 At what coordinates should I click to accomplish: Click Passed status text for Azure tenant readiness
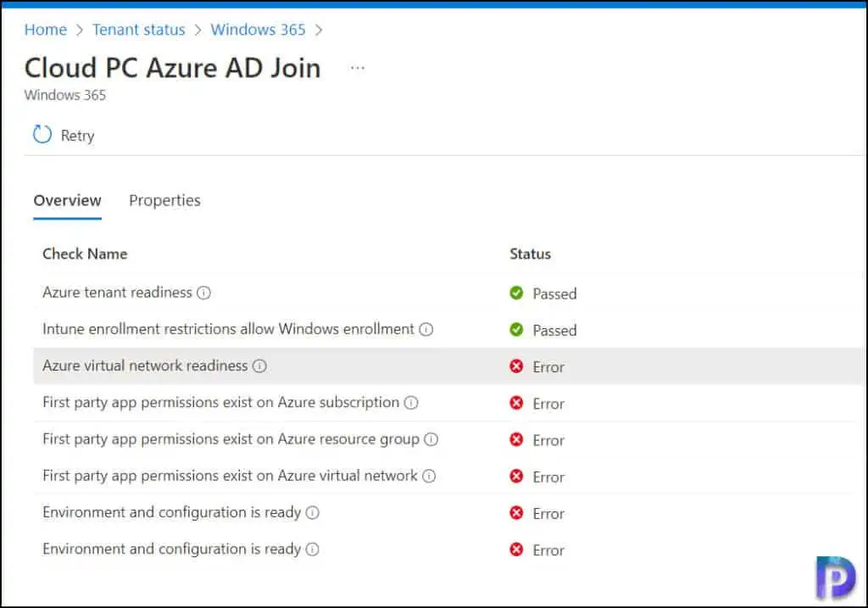(554, 293)
